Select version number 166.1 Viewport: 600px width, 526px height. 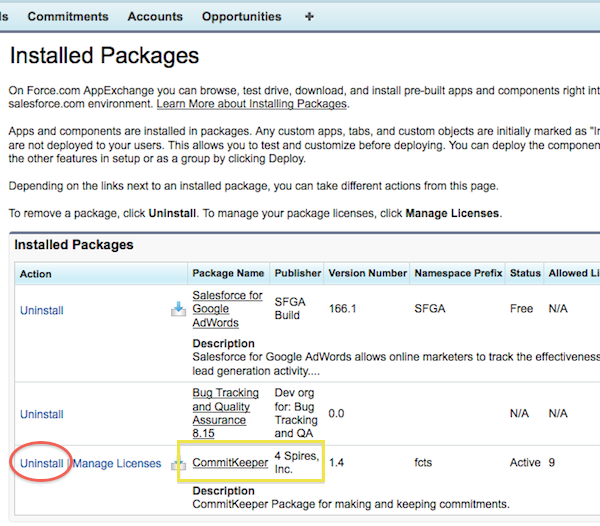[x=342, y=309]
